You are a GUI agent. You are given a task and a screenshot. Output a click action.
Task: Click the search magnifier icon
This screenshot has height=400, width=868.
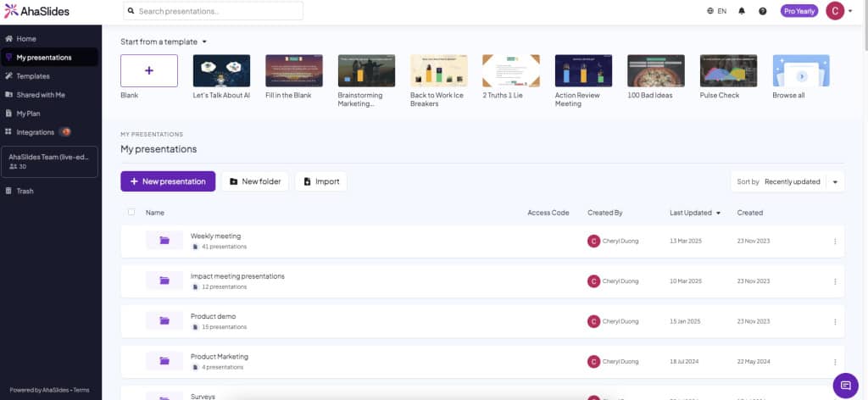pos(131,10)
